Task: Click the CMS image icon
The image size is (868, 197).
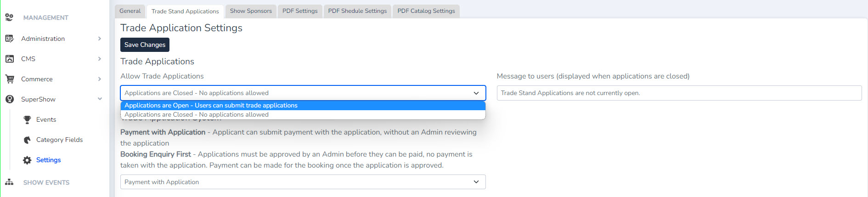Action: [9, 59]
